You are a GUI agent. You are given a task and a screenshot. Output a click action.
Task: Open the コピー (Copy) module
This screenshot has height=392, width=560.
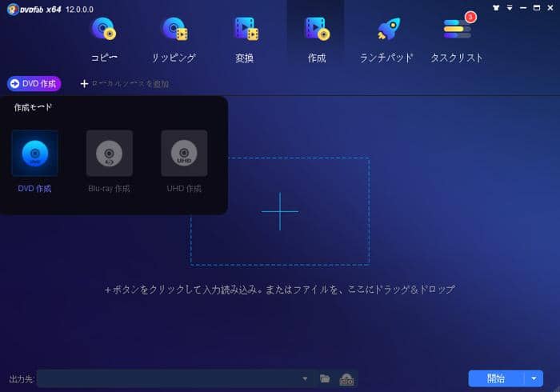click(103, 40)
